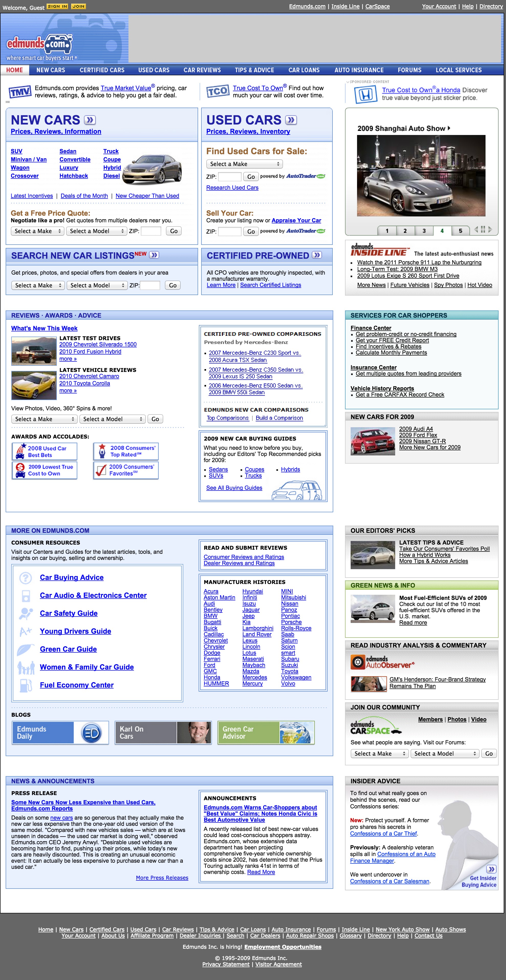This screenshot has width=506, height=980.
Task: Switch slideshow to slide 2
Action: click(x=405, y=231)
